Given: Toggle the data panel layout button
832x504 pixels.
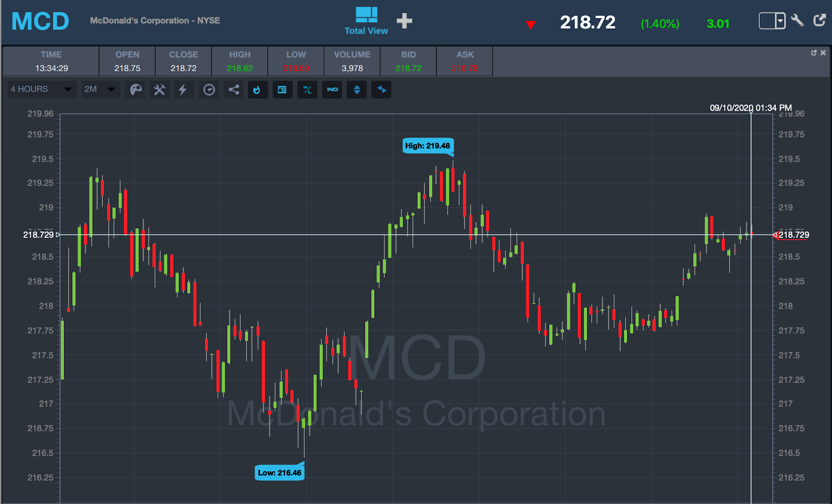Looking at the screenshot, I should [x=282, y=90].
